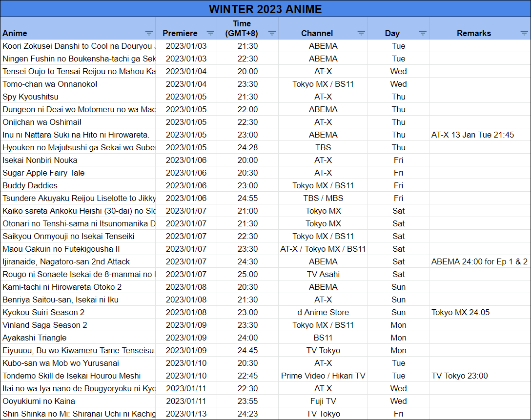
Task: Select the Vinland Saga Season 2 cell
Action: coord(78,325)
